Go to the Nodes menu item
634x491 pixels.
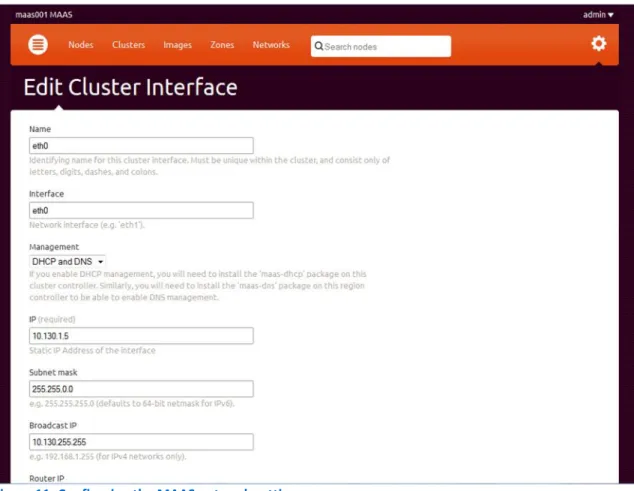[x=81, y=45]
